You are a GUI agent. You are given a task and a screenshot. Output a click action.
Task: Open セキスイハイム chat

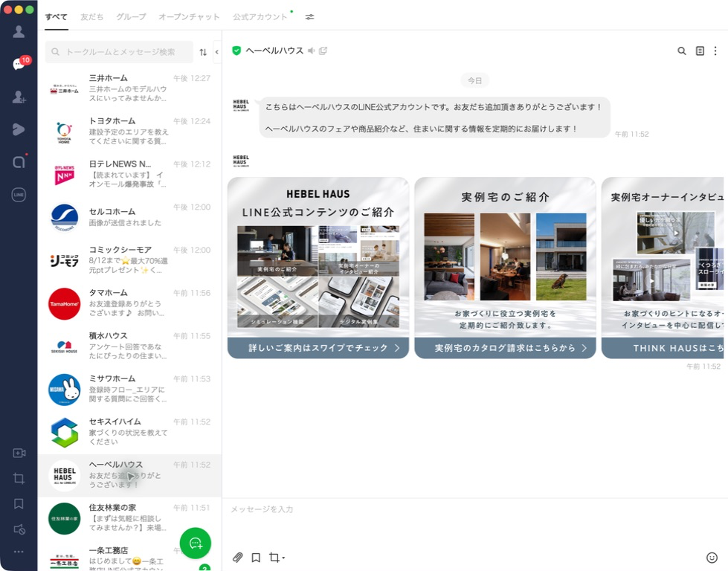129,432
